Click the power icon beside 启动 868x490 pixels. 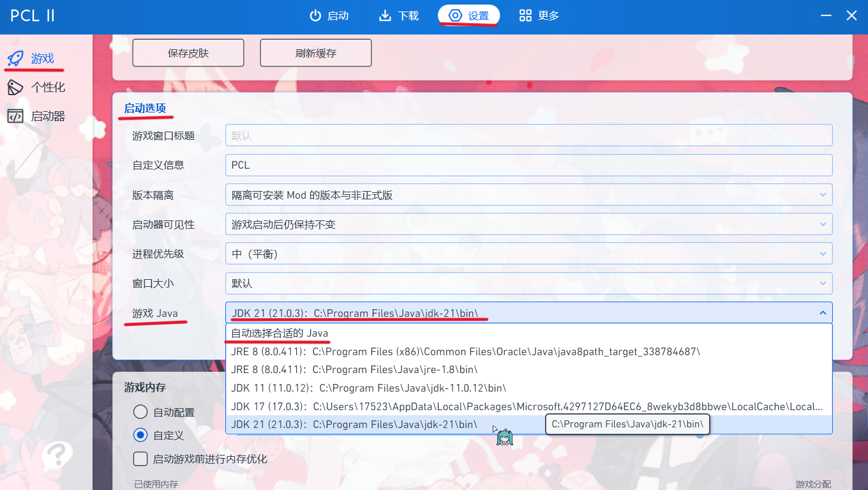(315, 16)
